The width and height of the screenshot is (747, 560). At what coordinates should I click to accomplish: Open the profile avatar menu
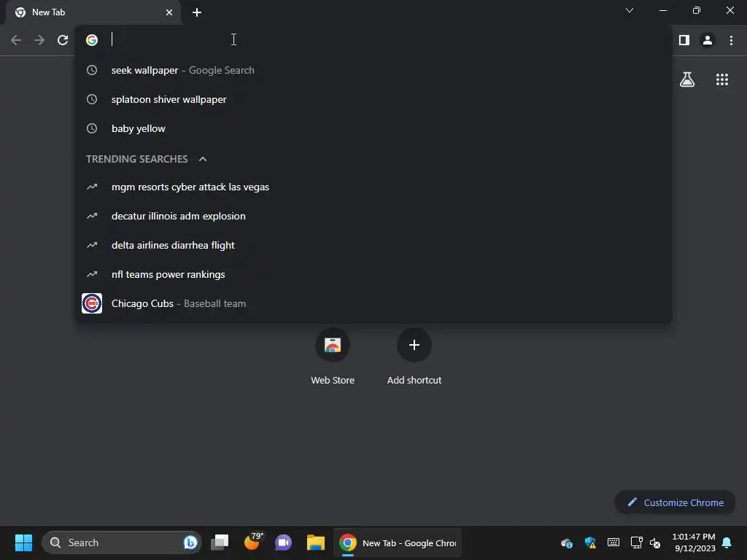click(708, 40)
